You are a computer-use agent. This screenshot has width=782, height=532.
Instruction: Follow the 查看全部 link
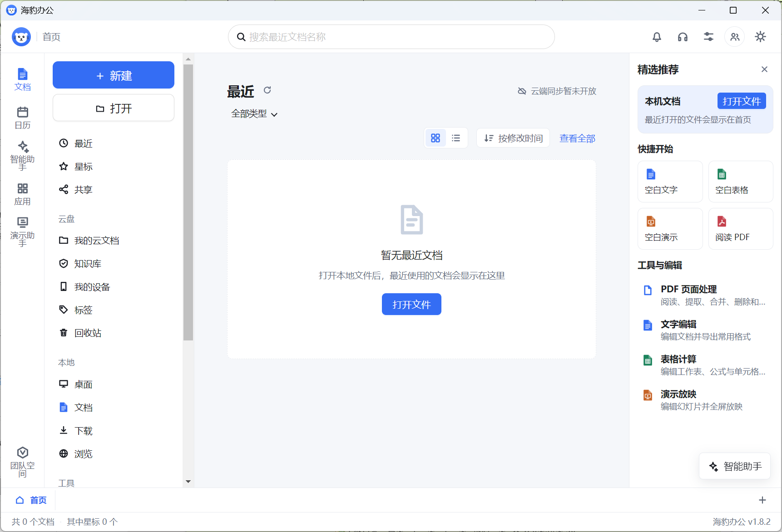[577, 138]
